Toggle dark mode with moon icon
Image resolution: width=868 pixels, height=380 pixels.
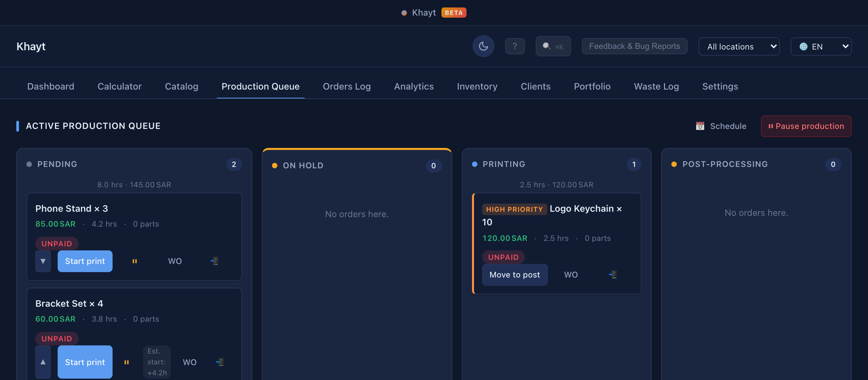pyautogui.click(x=483, y=46)
